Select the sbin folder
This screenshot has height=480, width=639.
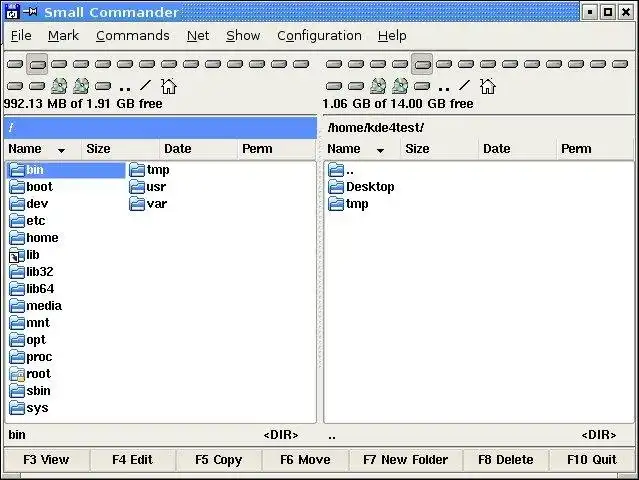pos(30,391)
